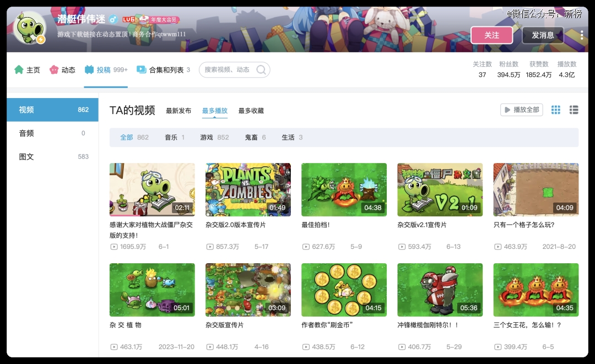
Task: Open title 杂交版2.0版本宣传片
Action: (236, 225)
